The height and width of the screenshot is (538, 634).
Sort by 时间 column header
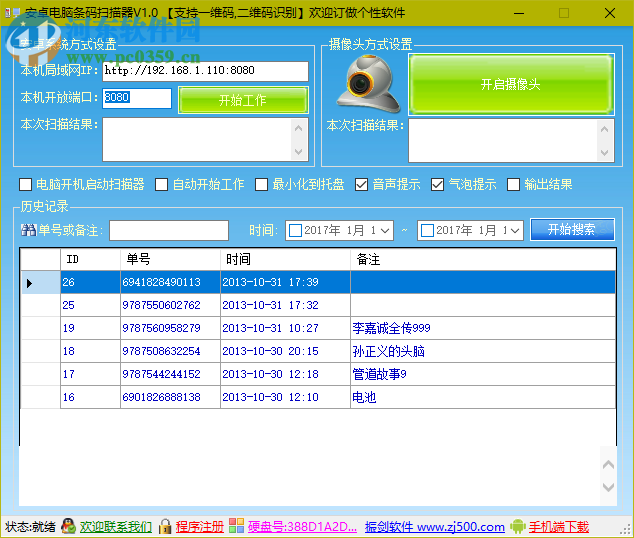(285, 259)
